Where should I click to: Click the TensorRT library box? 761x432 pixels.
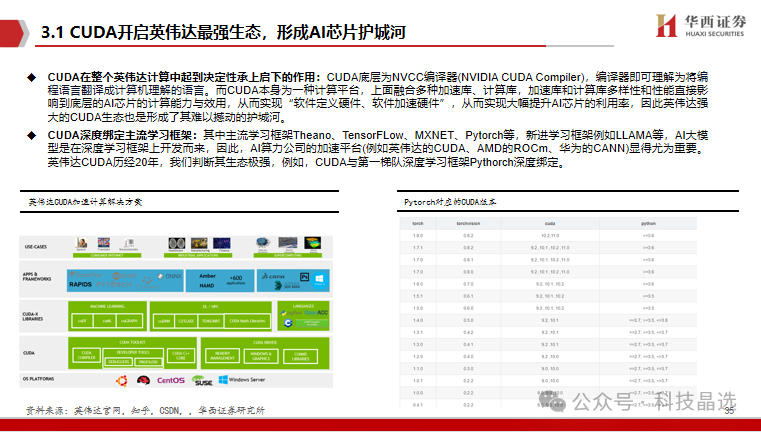pyautogui.click(x=211, y=321)
